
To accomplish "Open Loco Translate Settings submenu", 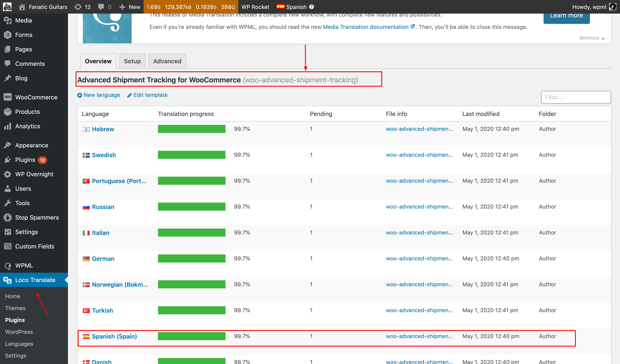I will [16, 356].
